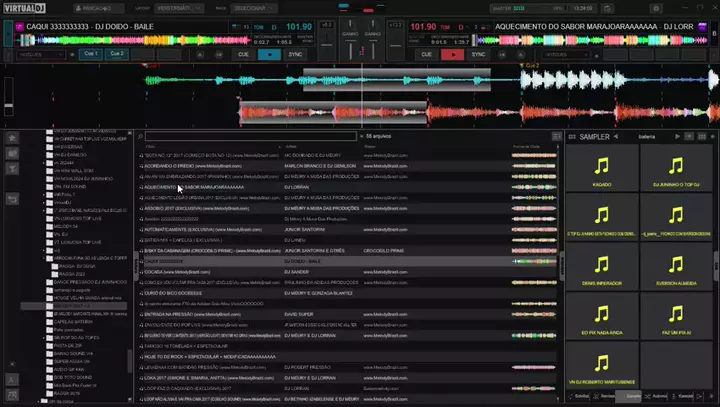
Task: Click the right deck cover art icon
Action: pyautogui.click(x=702, y=27)
